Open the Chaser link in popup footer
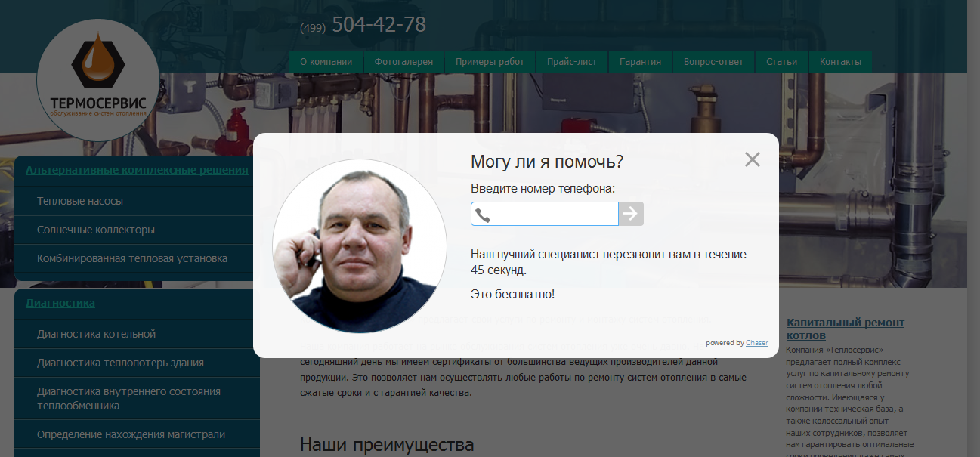 (757, 343)
